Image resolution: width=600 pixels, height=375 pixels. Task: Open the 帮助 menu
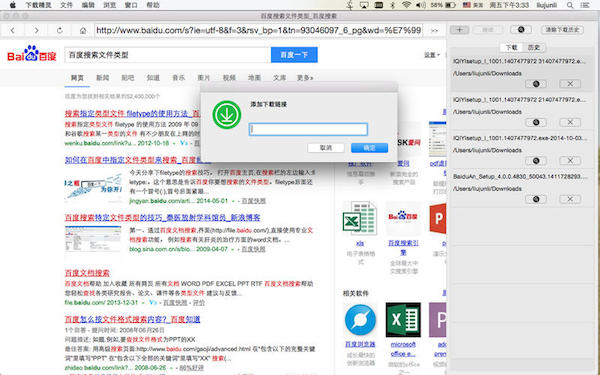pos(153,5)
